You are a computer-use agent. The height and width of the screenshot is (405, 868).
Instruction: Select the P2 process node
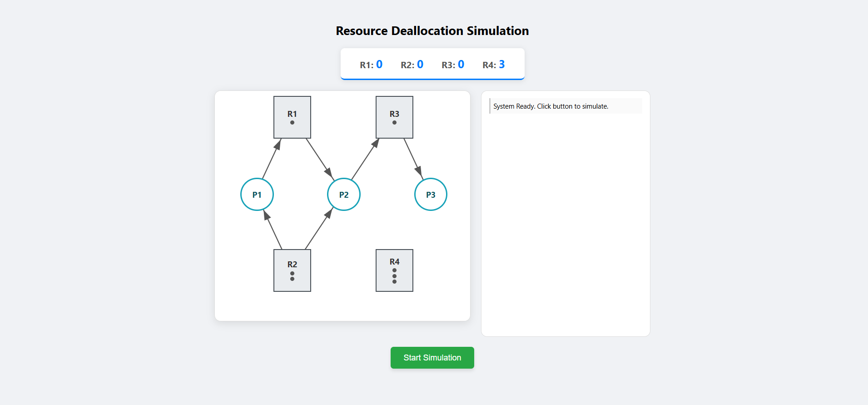(344, 195)
